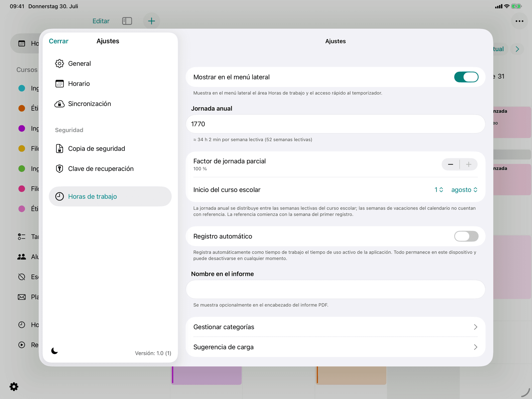
Task: Toggle dark mode moon icon
Action: [55, 351]
